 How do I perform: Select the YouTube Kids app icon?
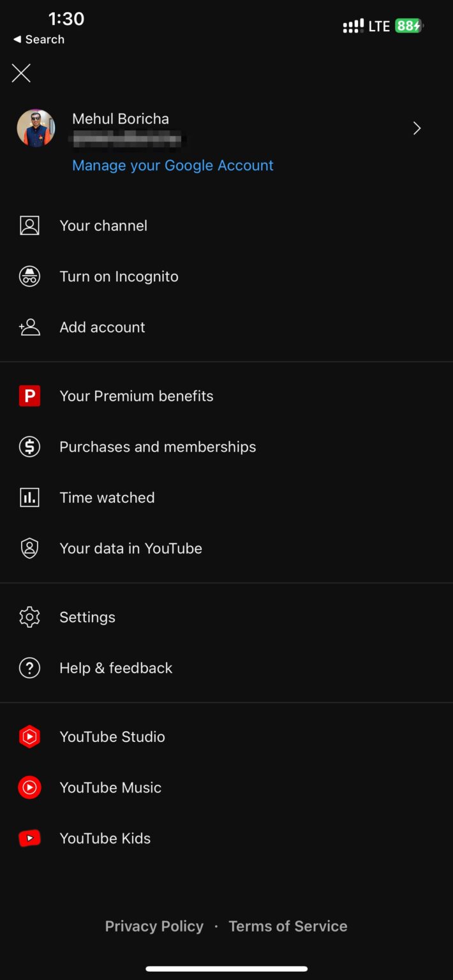[29, 838]
